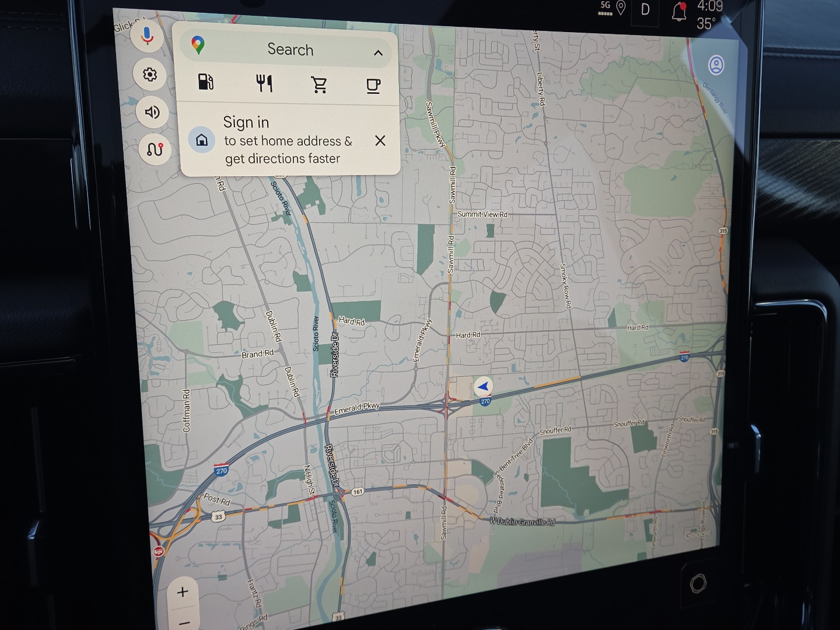Screen dimensions: 840x630
Task: Tap the blue current location arrow
Action: point(483,386)
